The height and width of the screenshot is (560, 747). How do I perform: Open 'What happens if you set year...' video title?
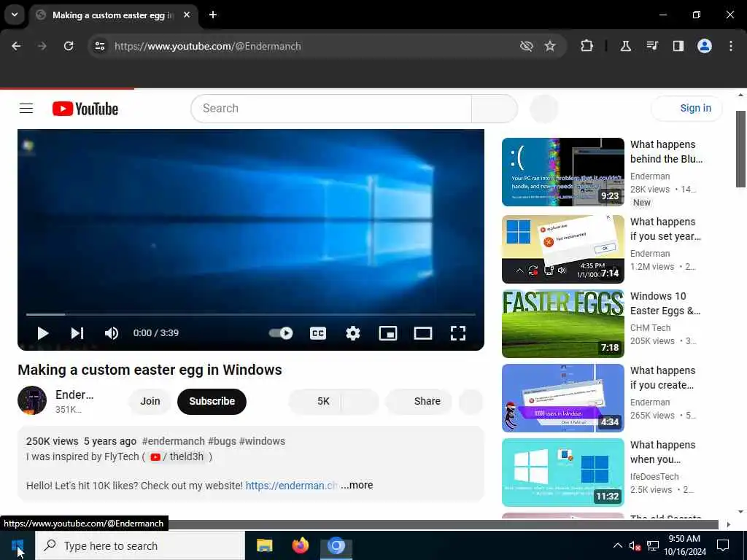665,229
